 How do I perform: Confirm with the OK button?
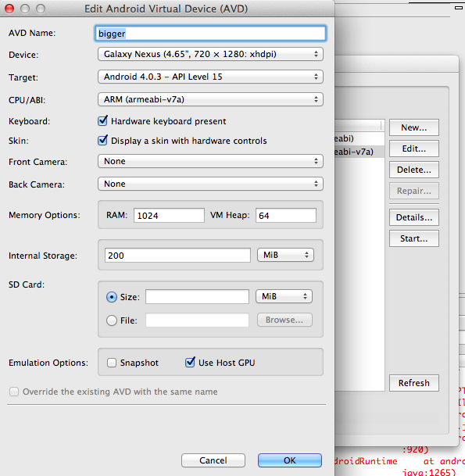pos(290,460)
